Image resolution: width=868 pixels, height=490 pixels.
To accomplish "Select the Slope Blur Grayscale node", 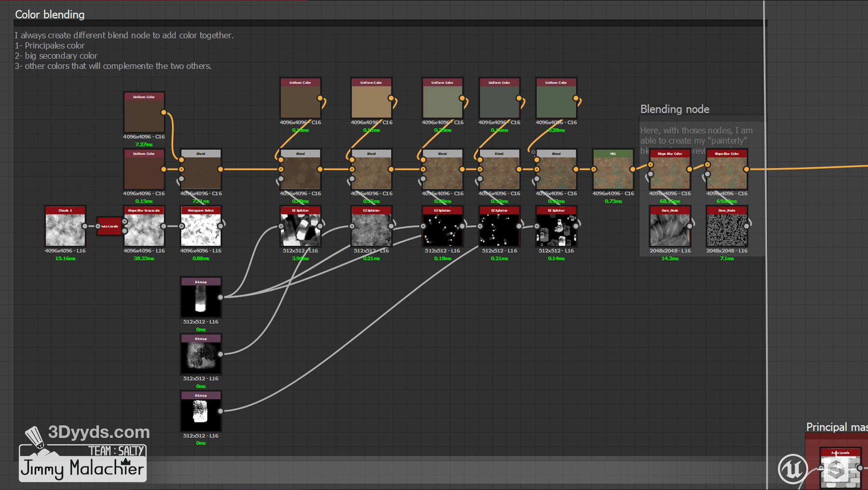I will 144,229.
